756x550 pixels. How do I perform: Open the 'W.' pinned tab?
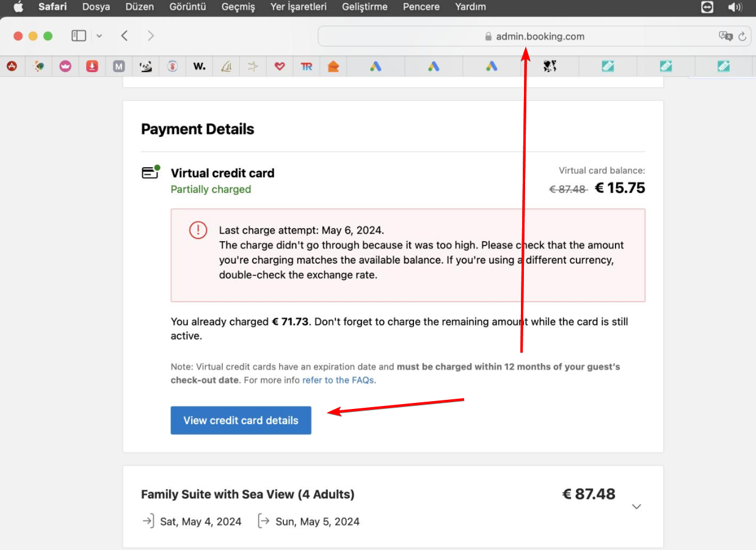point(199,67)
